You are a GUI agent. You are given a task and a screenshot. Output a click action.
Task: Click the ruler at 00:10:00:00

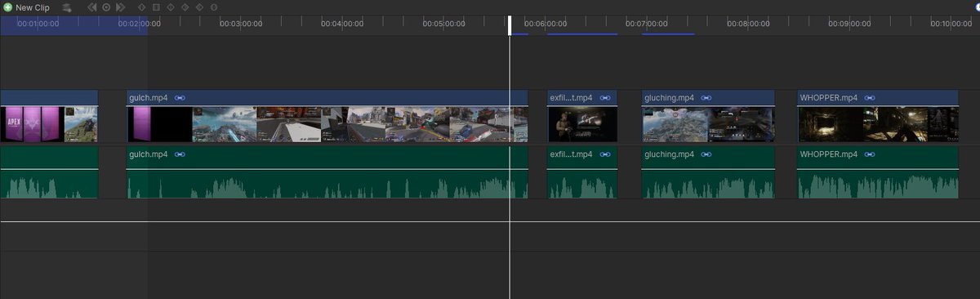951,24
